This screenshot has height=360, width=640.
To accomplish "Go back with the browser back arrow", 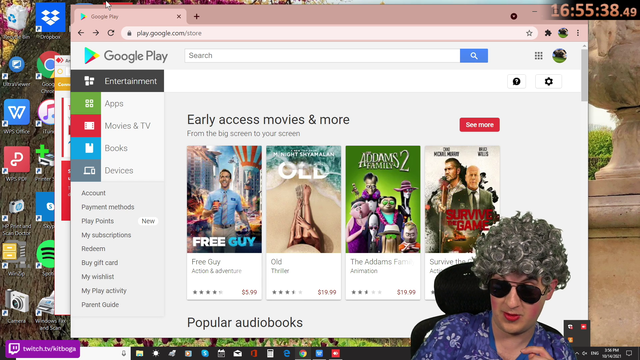I will coord(81,33).
